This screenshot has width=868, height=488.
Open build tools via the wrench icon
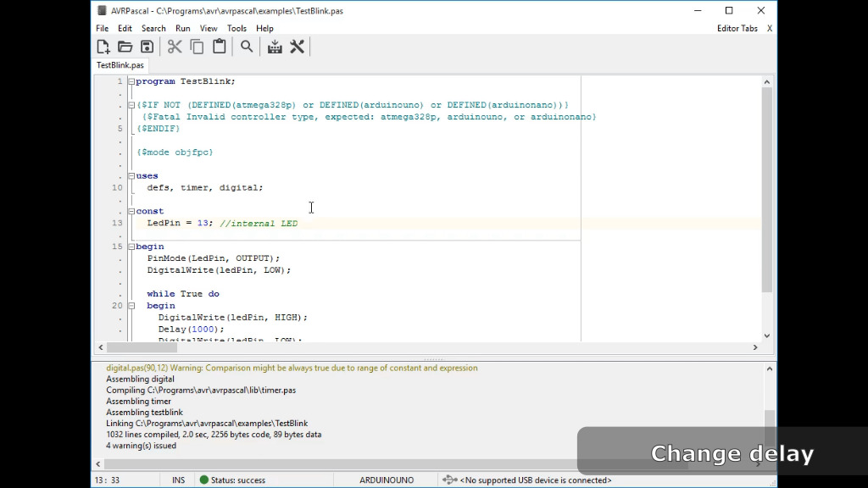(297, 47)
